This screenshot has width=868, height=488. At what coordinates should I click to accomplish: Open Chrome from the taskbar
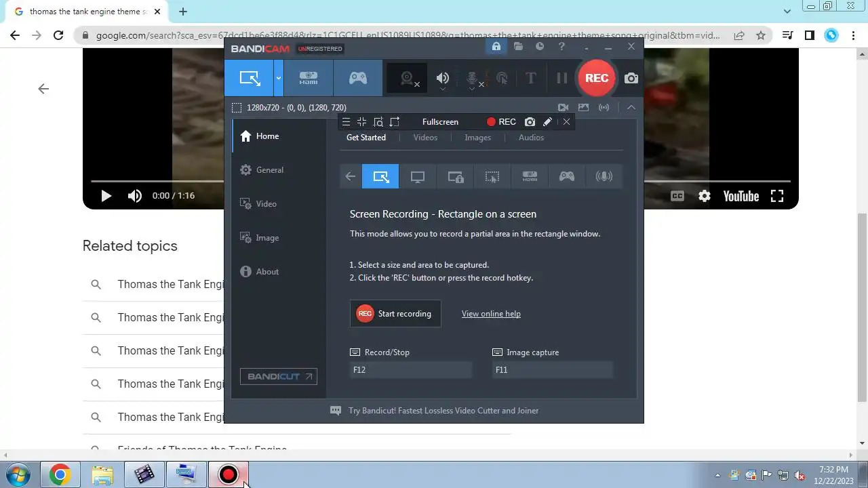tap(60, 474)
